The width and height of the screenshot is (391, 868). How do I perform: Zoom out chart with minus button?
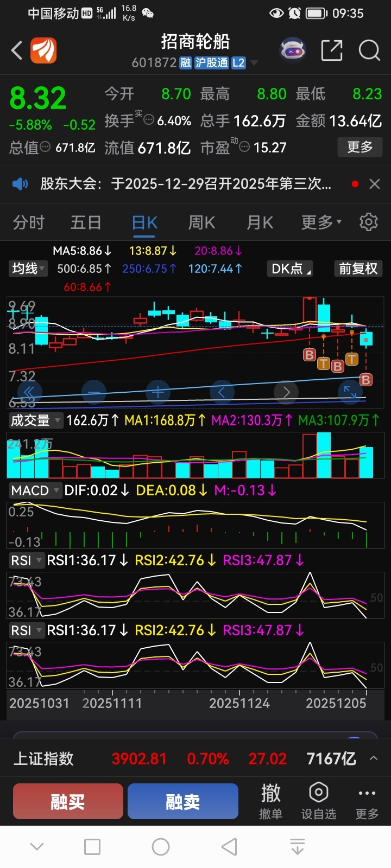tap(94, 392)
